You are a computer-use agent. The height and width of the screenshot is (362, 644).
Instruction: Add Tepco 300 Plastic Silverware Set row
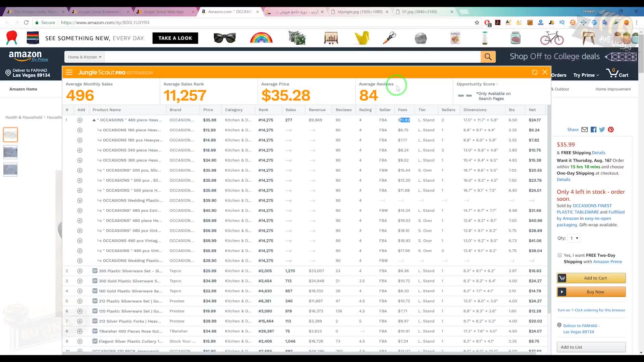click(80, 271)
